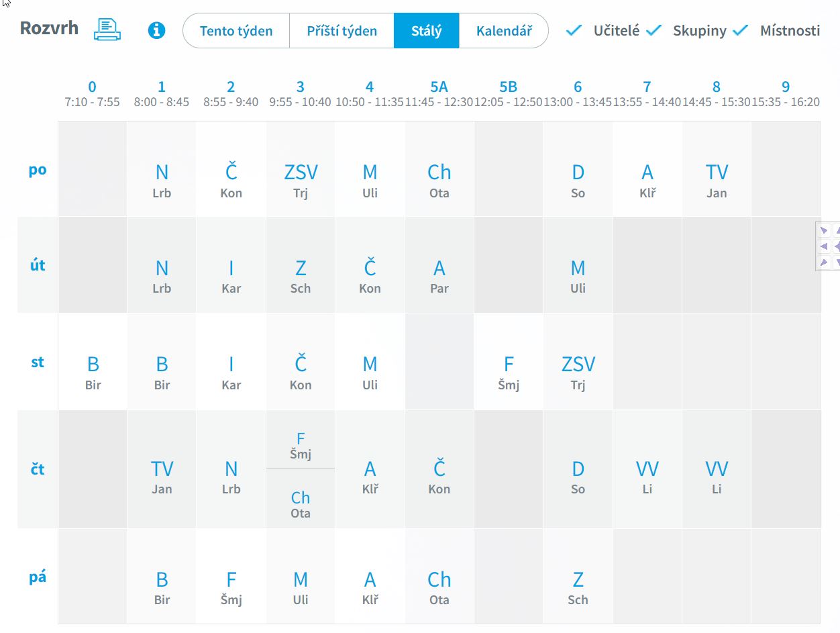The width and height of the screenshot is (840, 633).
Task: Select the Stálý timetable tab
Action: 426,31
